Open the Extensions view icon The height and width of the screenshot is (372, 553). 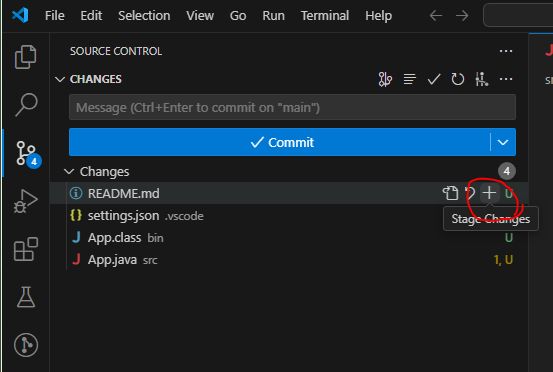pos(26,249)
